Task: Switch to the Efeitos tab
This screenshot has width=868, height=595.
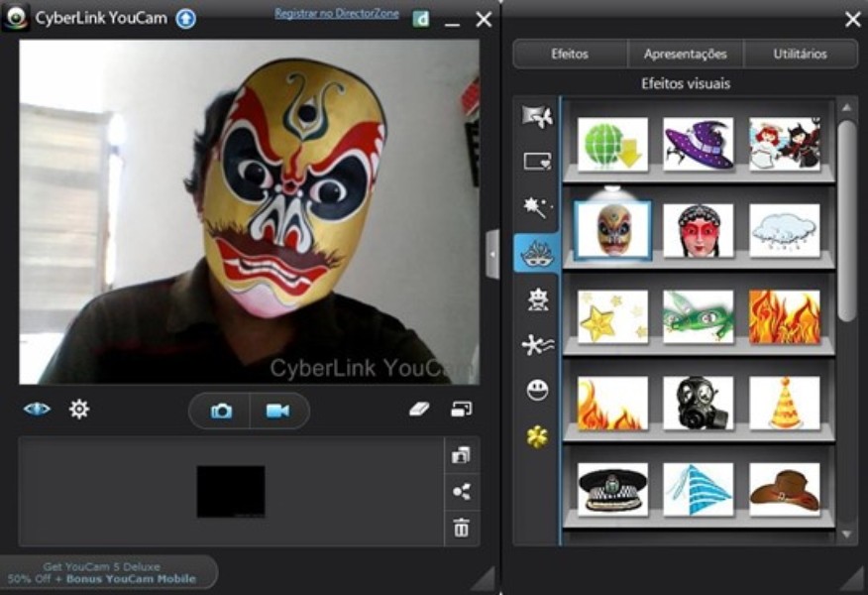Action: click(x=570, y=54)
